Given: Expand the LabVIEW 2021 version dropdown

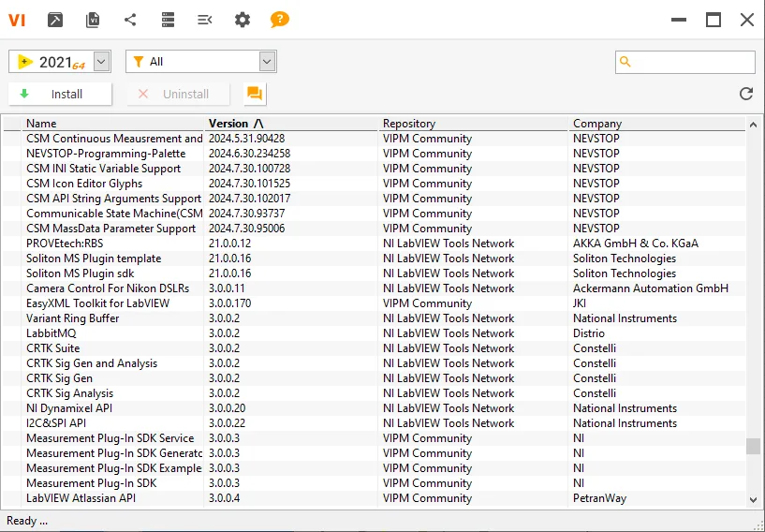Looking at the screenshot, I should (101, 62).
